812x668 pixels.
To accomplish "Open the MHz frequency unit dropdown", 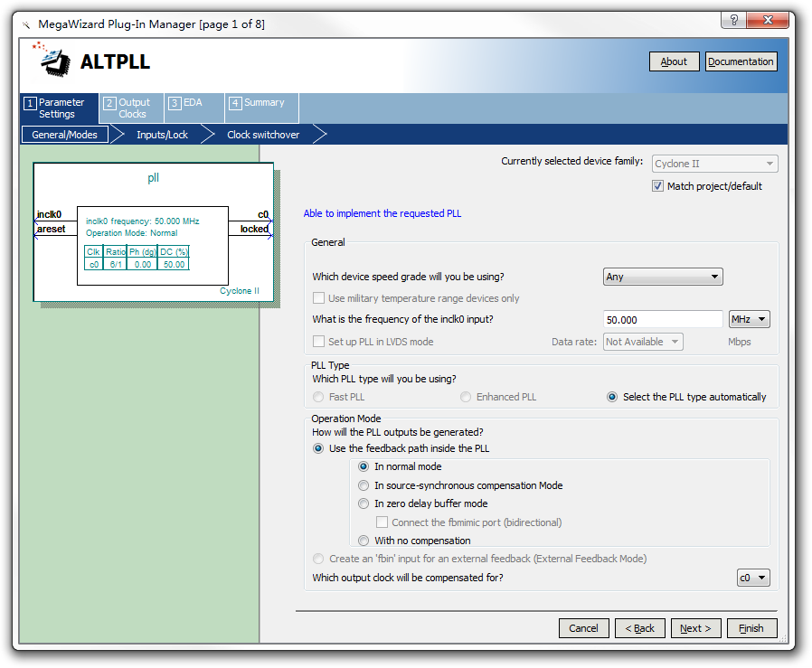I will [x=749, y=319].
